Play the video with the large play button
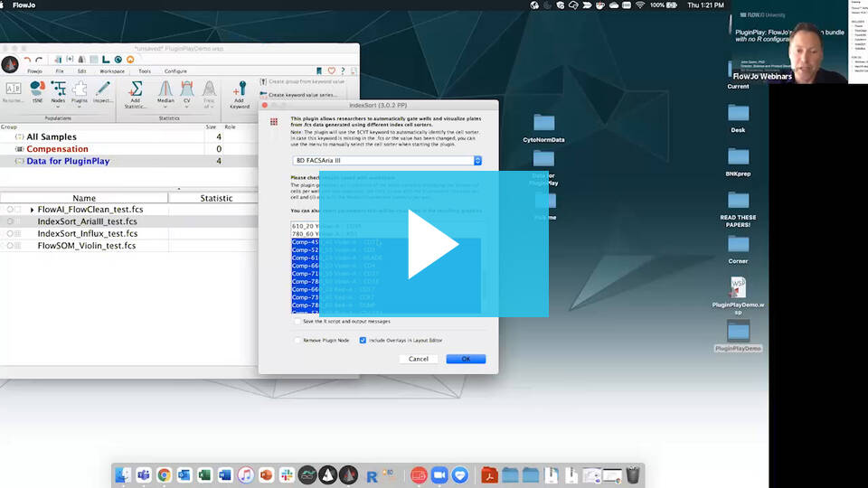The width and height of the screenshot is (868, 488). pyautogui.click(x=433, y=243)
